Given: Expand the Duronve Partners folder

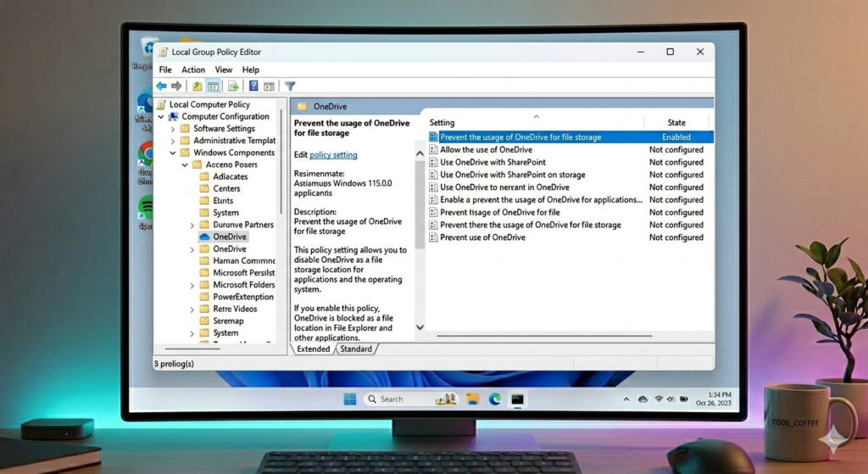Looking at the screenshot, I should point(192,226).
